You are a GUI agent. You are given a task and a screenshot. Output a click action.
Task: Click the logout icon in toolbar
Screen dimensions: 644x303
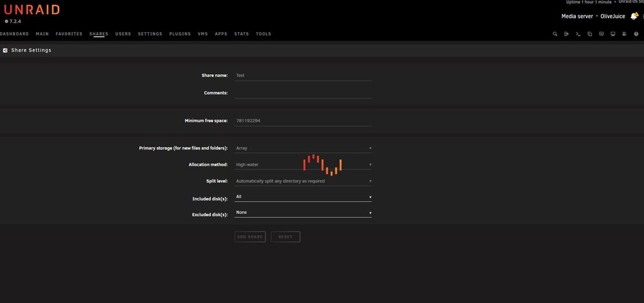[x=566, y=34]
